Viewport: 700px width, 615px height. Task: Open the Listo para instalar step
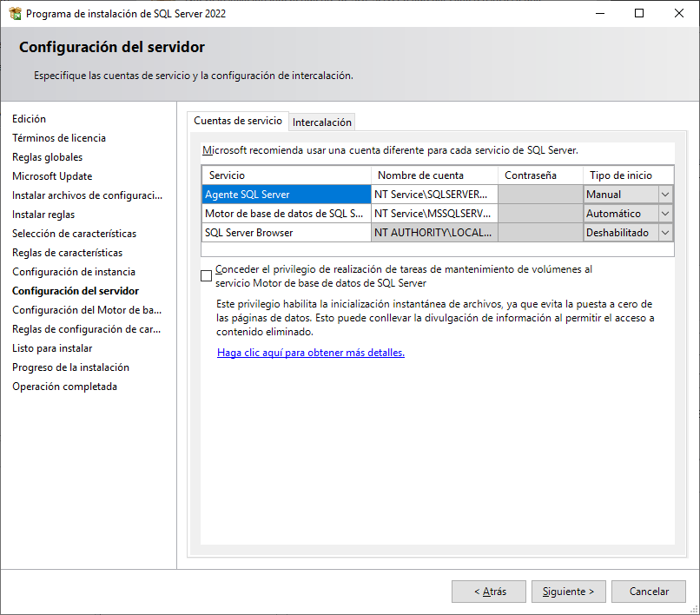[x=52, y=347]
